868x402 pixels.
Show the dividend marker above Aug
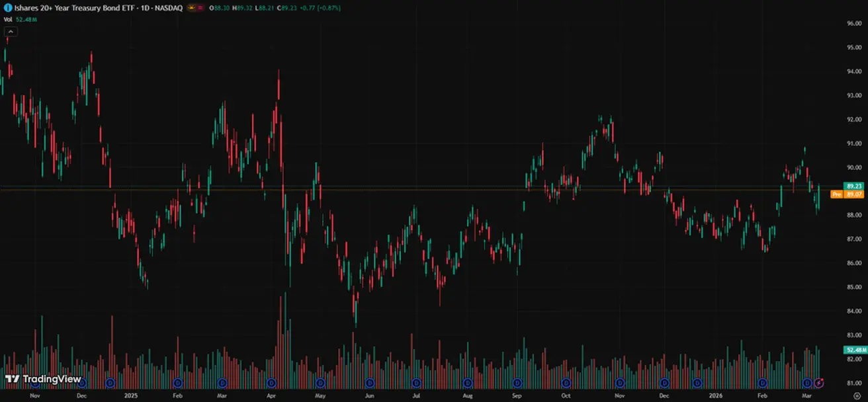pos(468,383)
